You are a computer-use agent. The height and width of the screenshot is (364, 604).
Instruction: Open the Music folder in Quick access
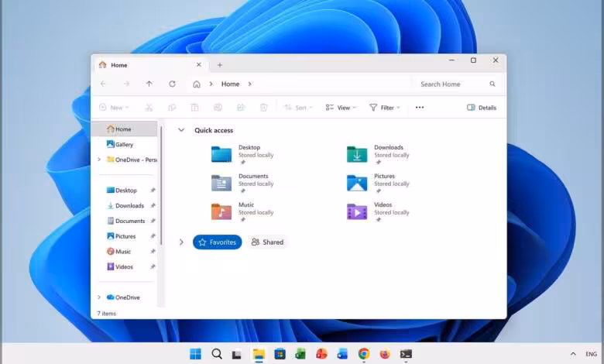pos(242,212)
